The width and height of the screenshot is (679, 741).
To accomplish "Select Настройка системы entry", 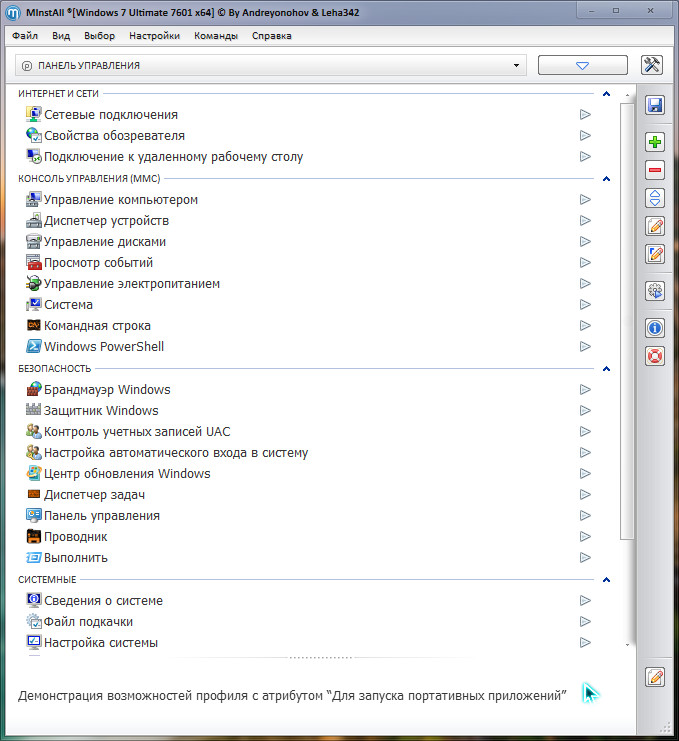I will tap(101, 643).
